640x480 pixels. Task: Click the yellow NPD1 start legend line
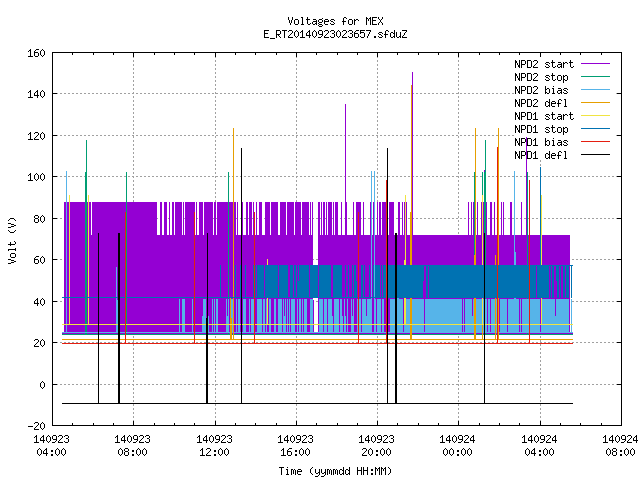(595, 116)
